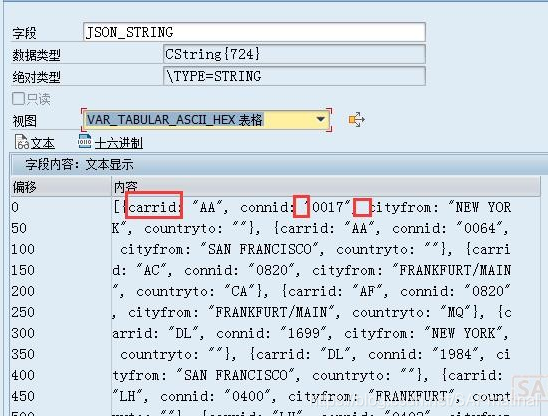The width and height of the screenshot is (548, 419).
Task: Toggle the 只读 read-only checkbox
Action: (x=18, y=99)
